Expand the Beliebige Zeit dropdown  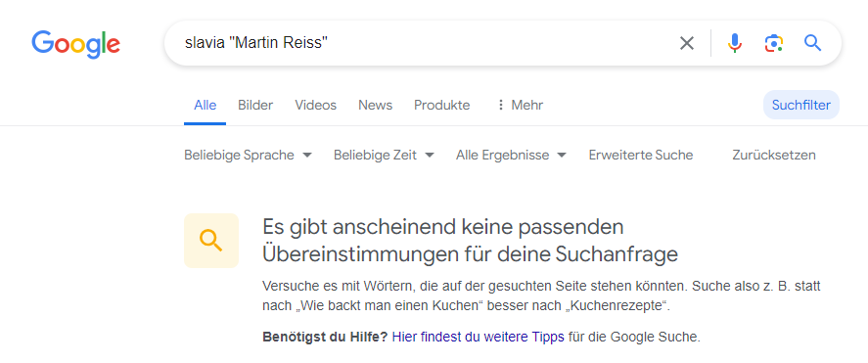[384, 155]
